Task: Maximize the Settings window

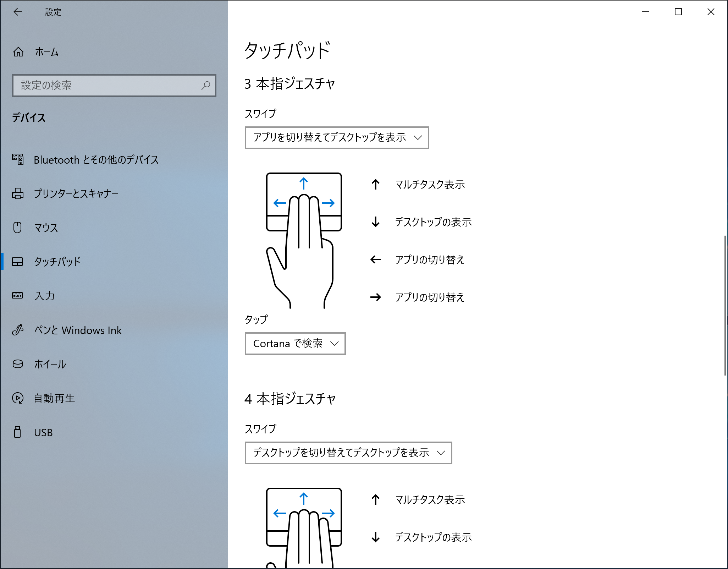Action: coord(678,12)
